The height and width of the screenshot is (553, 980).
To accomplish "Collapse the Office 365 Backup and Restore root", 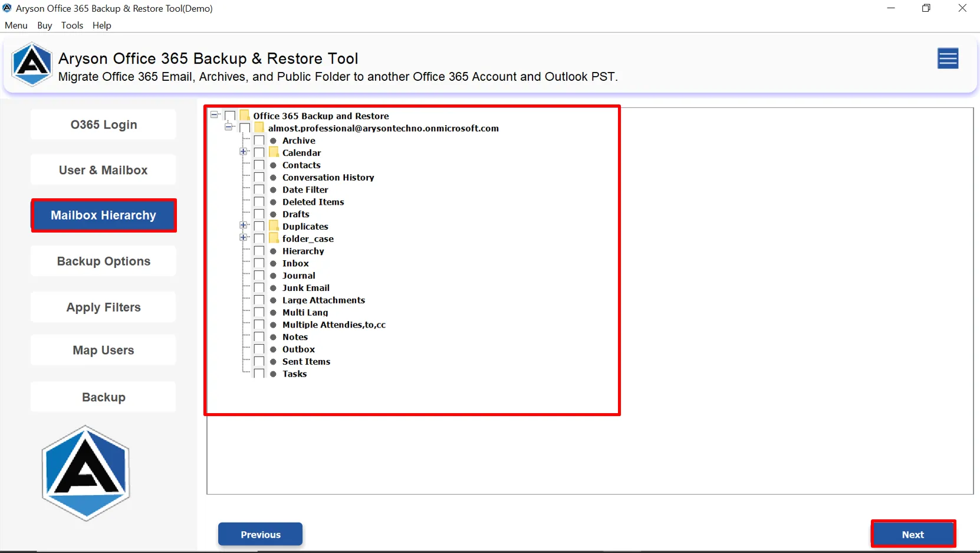I will (x=214, y=115).
